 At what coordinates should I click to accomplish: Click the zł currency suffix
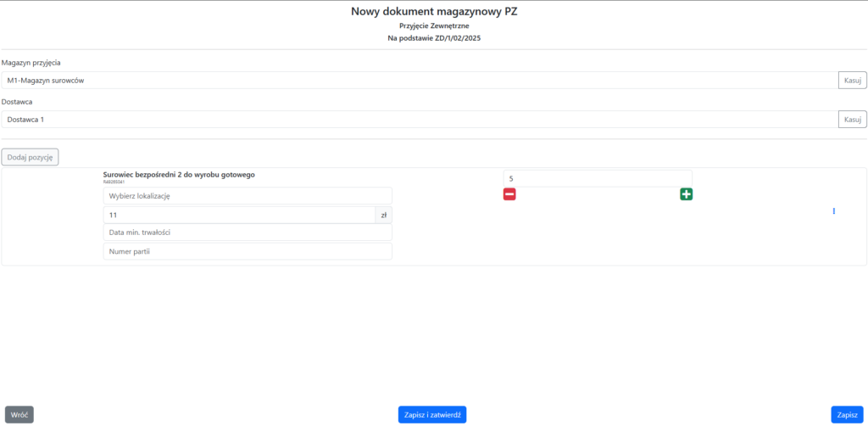click(x=384, y=216)
